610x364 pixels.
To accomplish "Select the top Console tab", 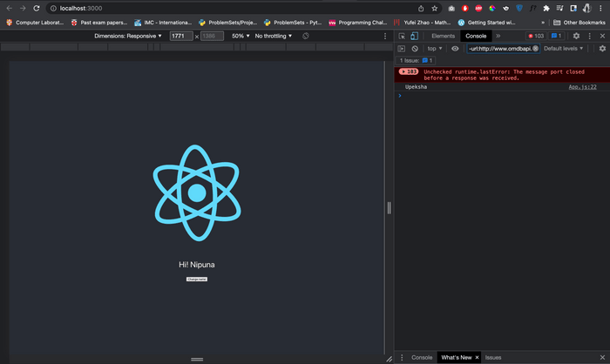I will coord(476,36).
